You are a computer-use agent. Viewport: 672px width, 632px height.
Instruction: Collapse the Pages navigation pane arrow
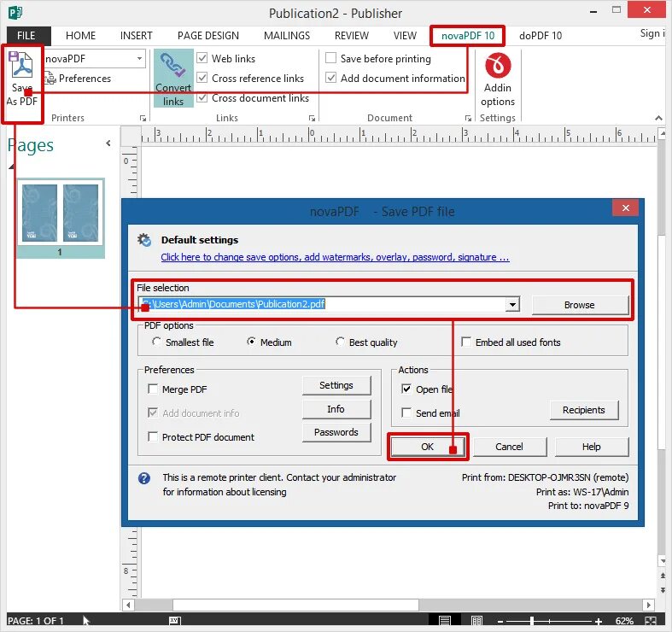pyautogui.click(x=108, y=143)
